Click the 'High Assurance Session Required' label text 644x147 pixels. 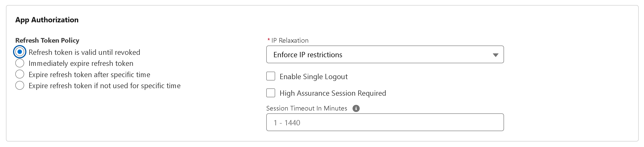pyautogui.click(x=333, y=93)
